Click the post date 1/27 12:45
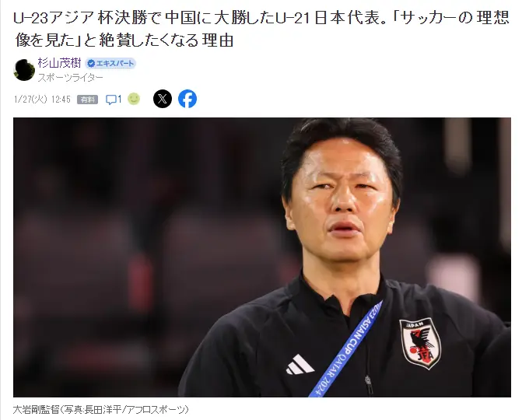This screenshot has height=420, width=522. (42, 100)
